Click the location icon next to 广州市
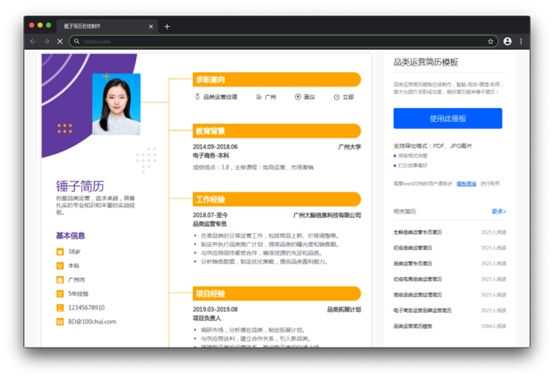The image size is (554, 379). [60, 280]
